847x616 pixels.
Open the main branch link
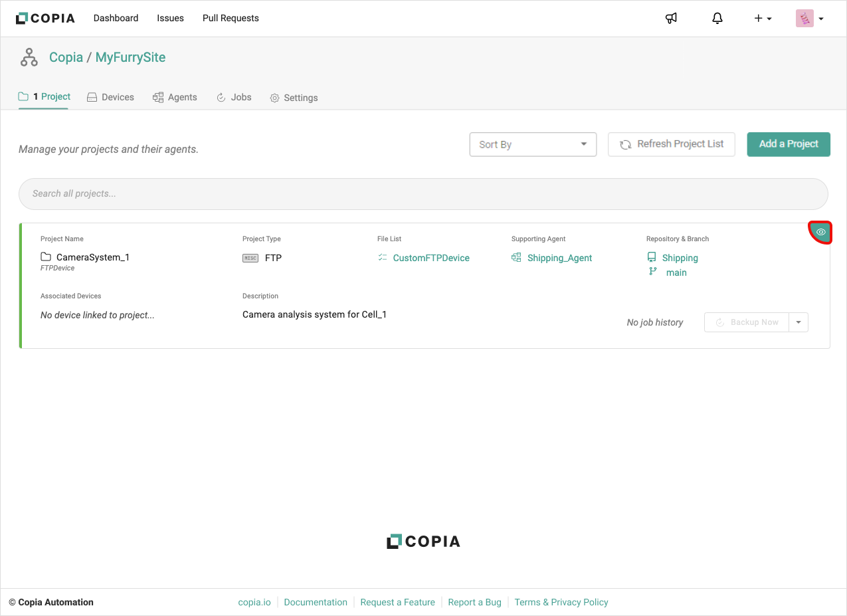676,272
